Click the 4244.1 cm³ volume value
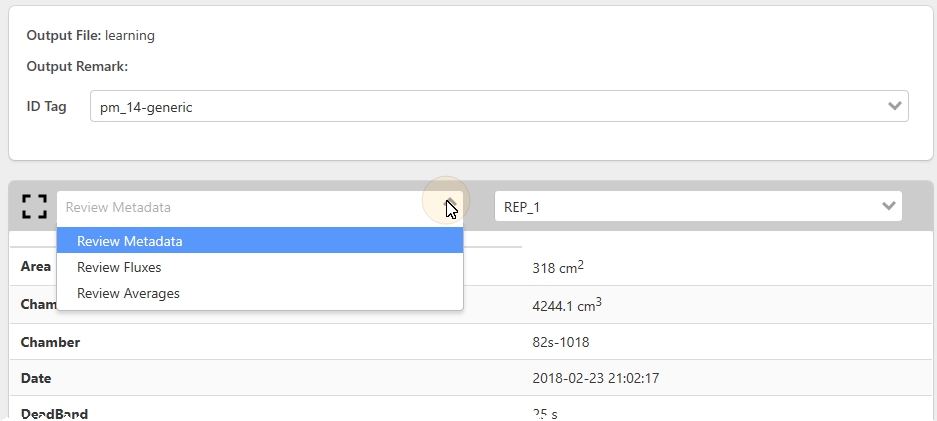This screenshot has height=421, width=937. pyautogui.click(x=567, y=305)
